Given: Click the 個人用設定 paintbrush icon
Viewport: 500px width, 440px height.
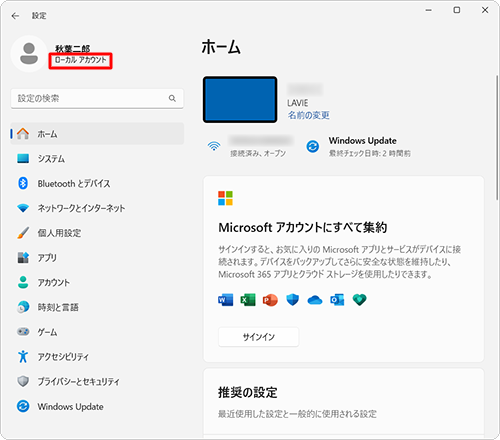Looking at the screenshot, I should click(23, 233).
